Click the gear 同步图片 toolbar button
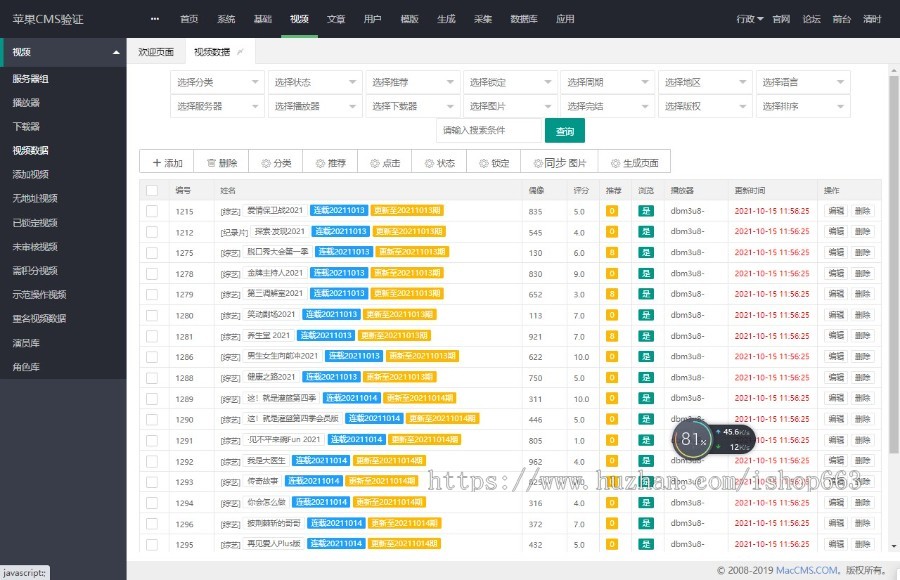Viewport: 900px width, 580px height. (560, 163)
